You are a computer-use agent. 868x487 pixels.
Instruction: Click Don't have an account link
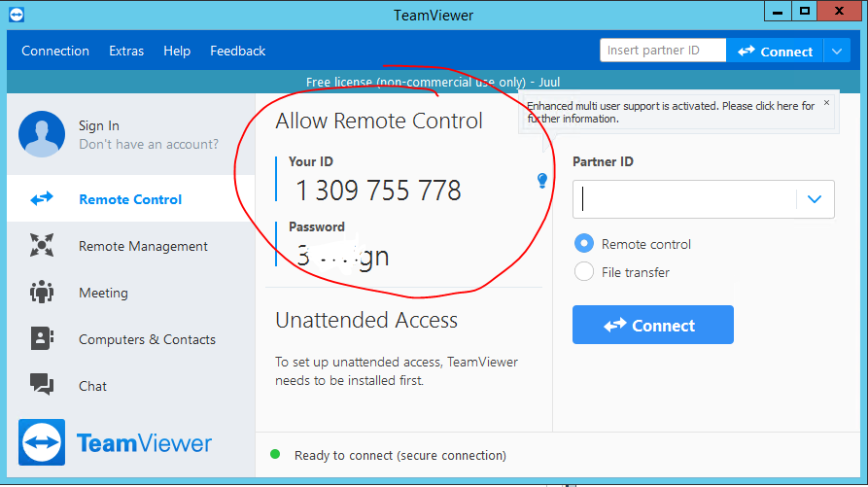[x=149, y=145]
